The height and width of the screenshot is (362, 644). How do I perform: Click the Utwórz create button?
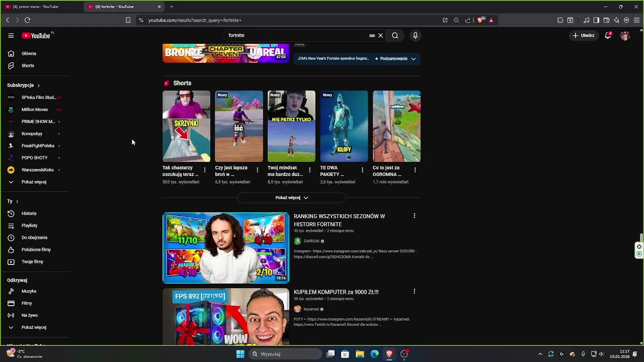tap(584, 36)
